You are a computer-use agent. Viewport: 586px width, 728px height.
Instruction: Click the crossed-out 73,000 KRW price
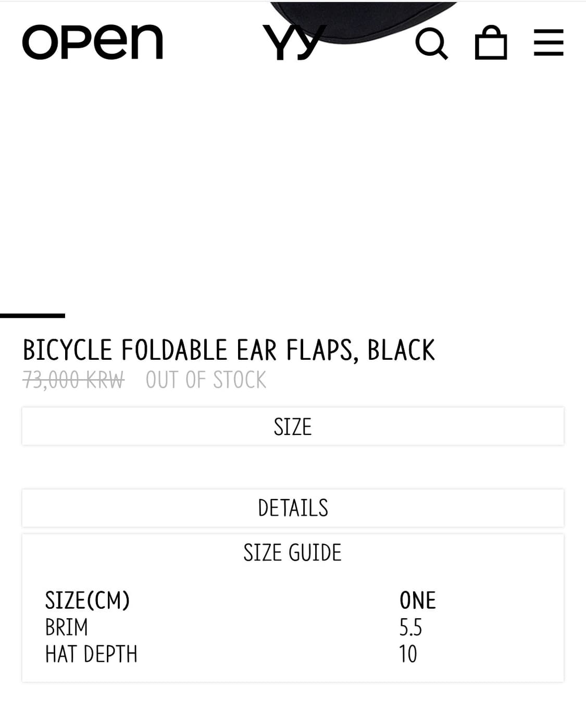pos(73,380)
